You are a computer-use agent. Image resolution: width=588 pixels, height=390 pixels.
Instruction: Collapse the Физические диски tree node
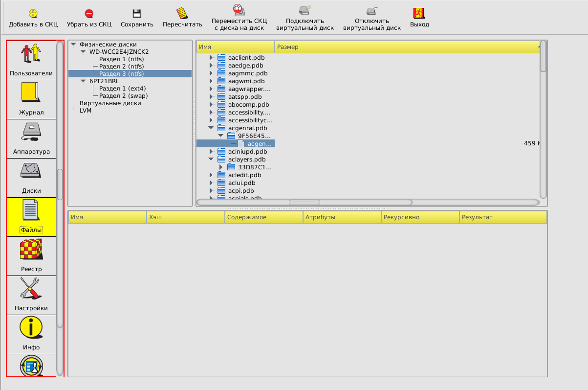[74, 44]
